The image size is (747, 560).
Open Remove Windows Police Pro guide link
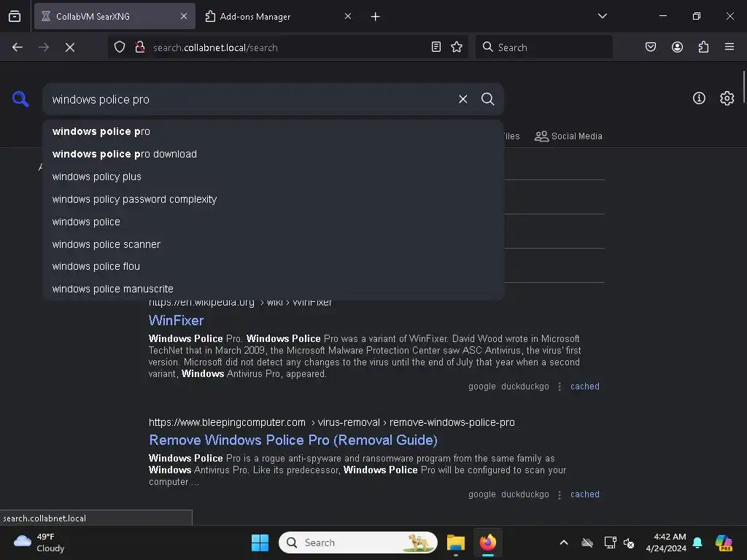293,440
